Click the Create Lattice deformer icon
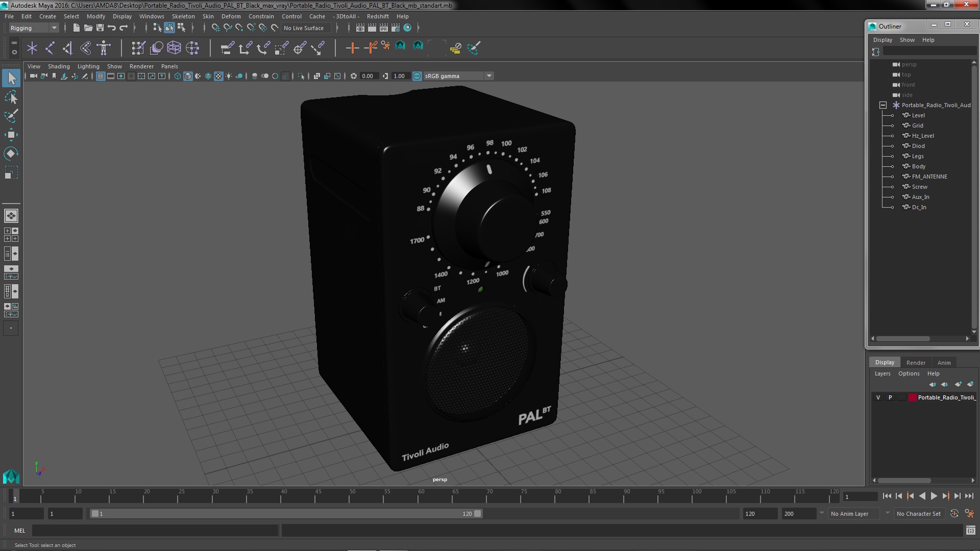This screenshot has height=551, width=980. coord(174,48)
